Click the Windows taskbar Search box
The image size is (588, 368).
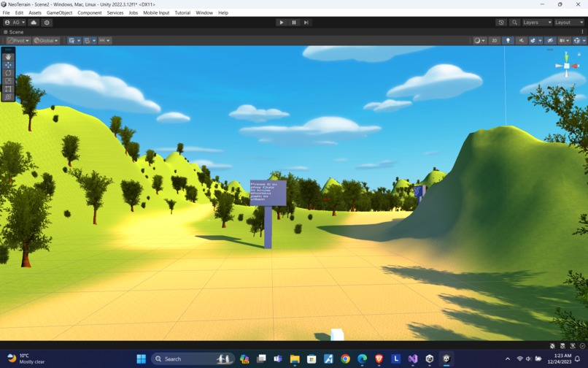point(193,359)
